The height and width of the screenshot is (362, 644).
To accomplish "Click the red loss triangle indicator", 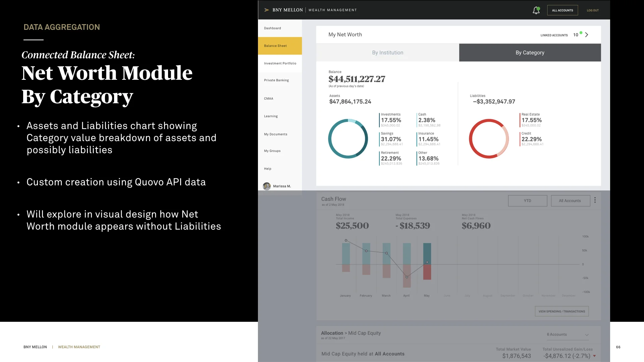I will tap(594, 356).
